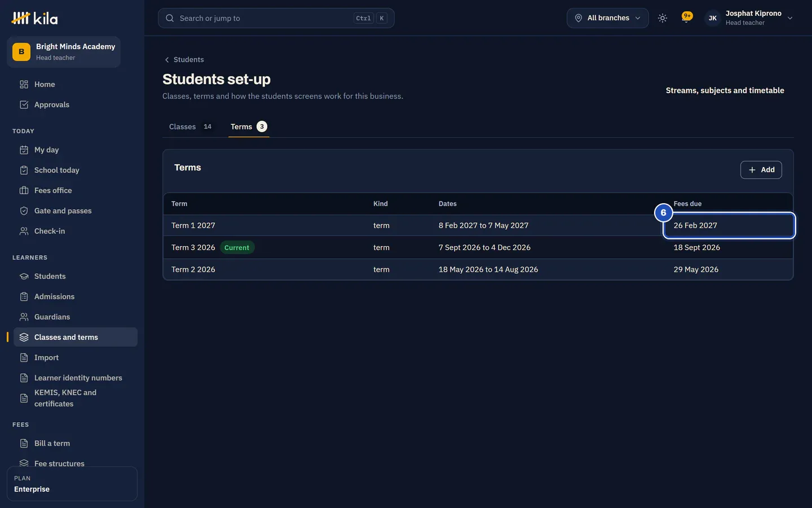The width and height of the screenshot is (812, 508).
Task: Click the JK user avatar
Action: 713,18
